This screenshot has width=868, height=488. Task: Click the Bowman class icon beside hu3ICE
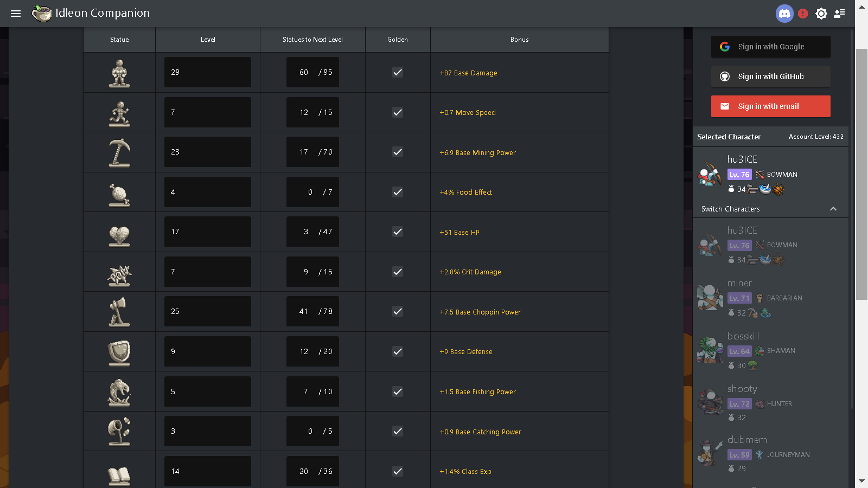click(759, 175)
